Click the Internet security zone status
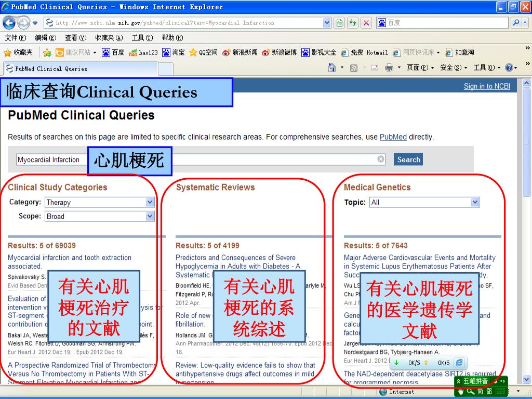 (397, 392)
